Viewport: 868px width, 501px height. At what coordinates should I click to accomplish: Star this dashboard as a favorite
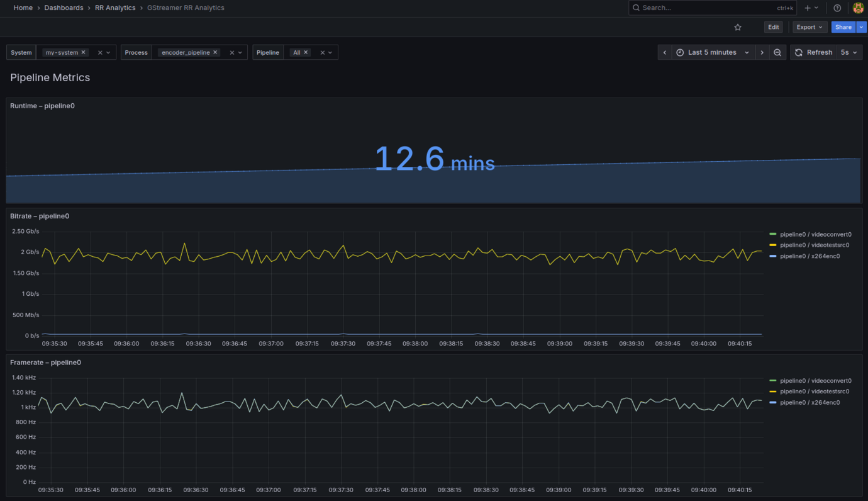pos(738,27)
